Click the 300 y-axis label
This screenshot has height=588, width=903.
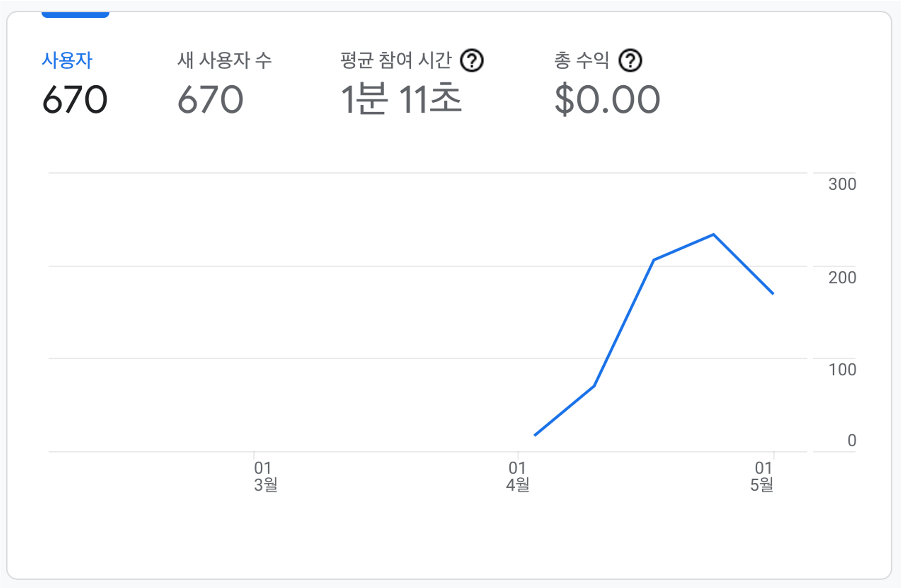click(842, 184)
